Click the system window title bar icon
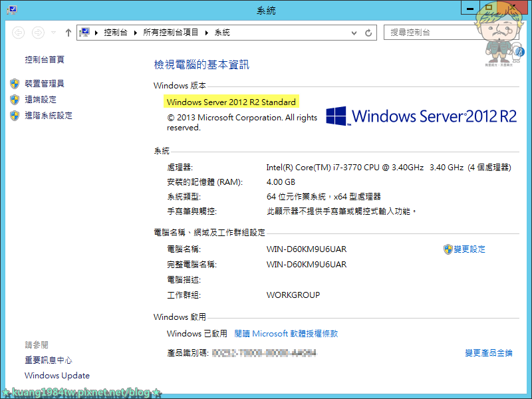Image resolution: width=532 pixels, height=399 pixels. pos(12,10)
